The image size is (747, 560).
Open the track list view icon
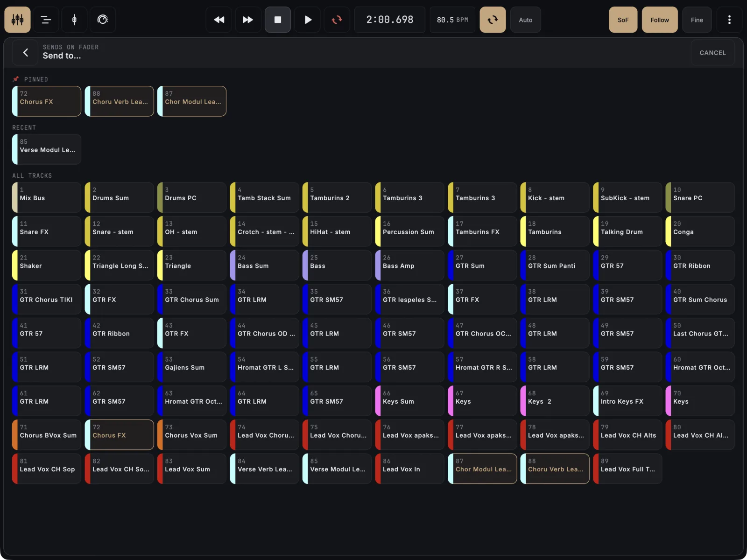pyautogui.click(x=46, y=20)
